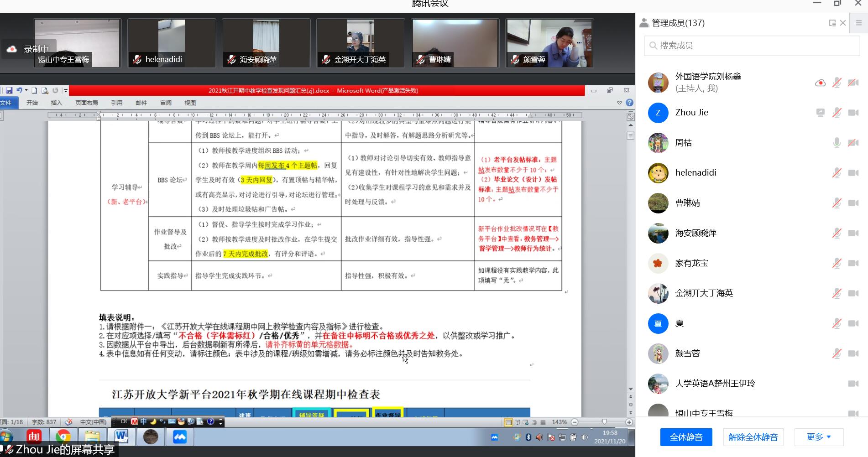Open the red mail app in taskbar
The width and height of the screenshot is (868, 457).
34,437
